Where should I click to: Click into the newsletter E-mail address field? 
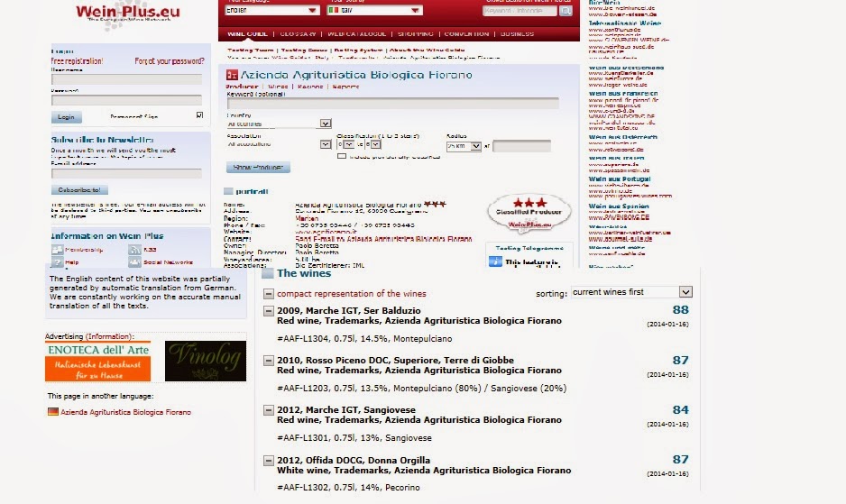[x=126, y=173]
